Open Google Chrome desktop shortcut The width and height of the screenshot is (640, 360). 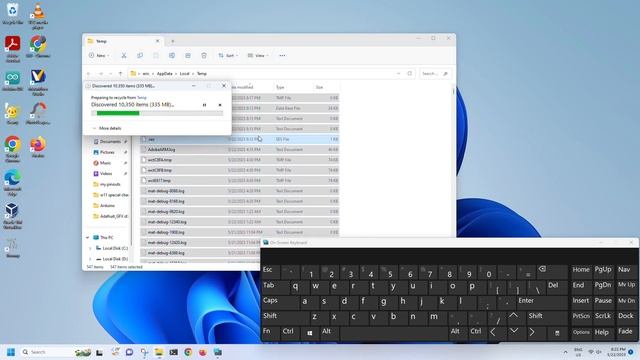tap(13, 149)
